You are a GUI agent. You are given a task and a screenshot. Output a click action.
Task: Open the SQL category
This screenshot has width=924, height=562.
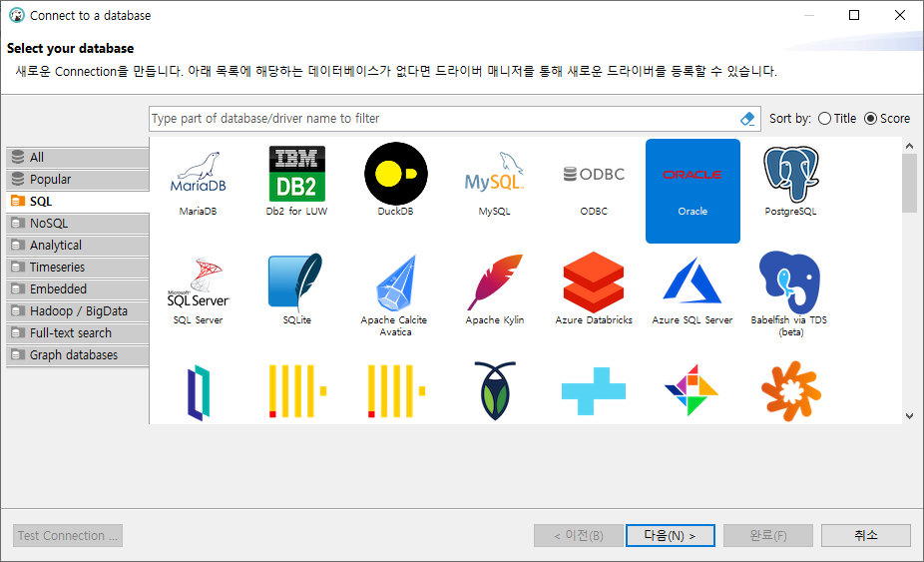[77, 201]
